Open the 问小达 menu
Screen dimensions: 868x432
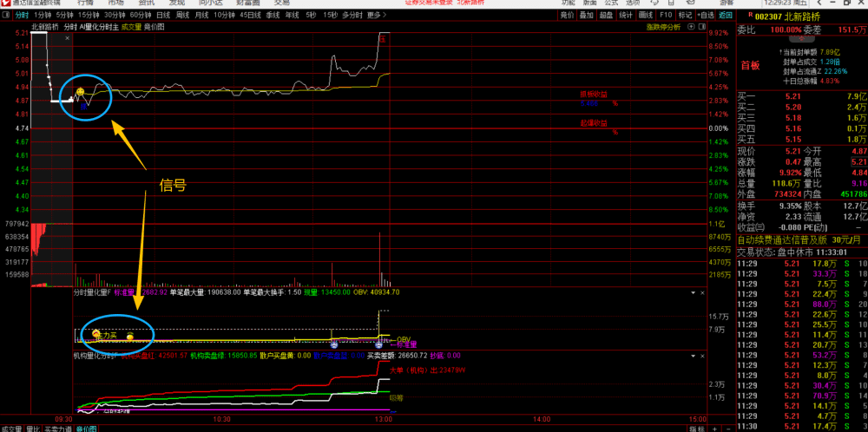tap(210, 3)
